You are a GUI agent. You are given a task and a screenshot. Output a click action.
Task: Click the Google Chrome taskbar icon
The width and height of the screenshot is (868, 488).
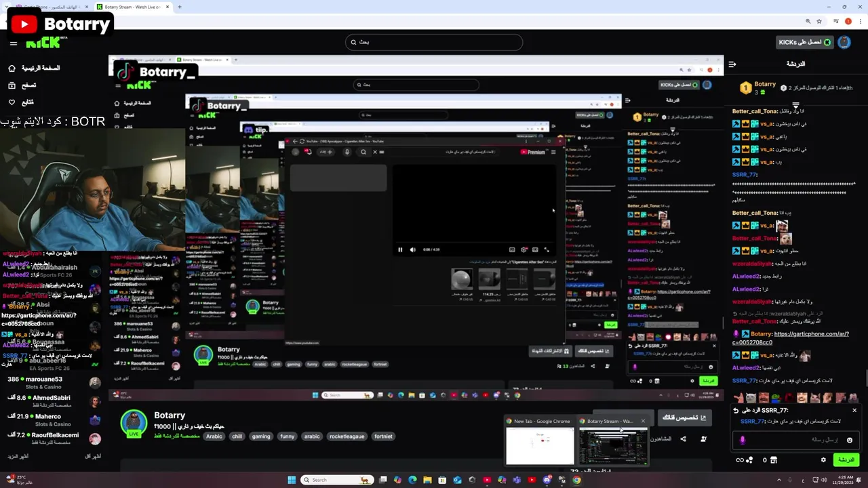click(576, 480)
